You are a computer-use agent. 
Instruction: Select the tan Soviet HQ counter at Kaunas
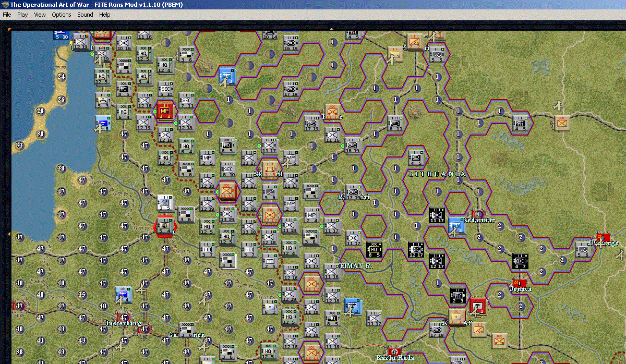458,317
